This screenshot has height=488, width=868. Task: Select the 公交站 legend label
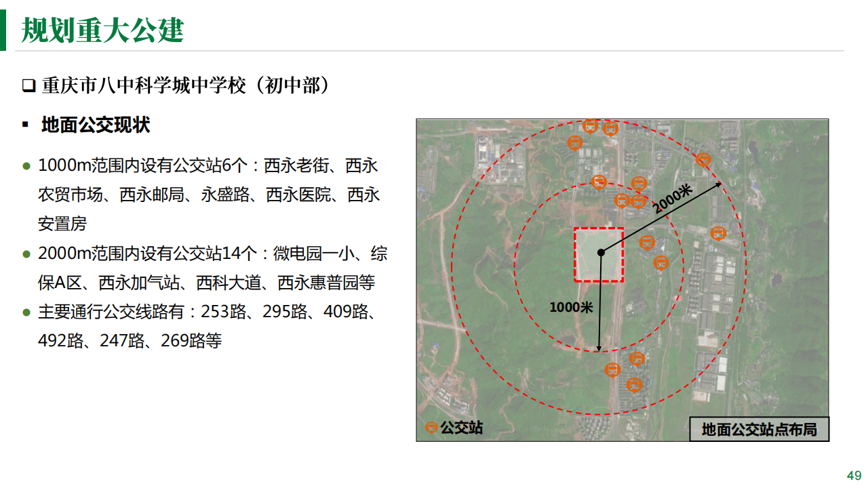(x=461, y=428)
